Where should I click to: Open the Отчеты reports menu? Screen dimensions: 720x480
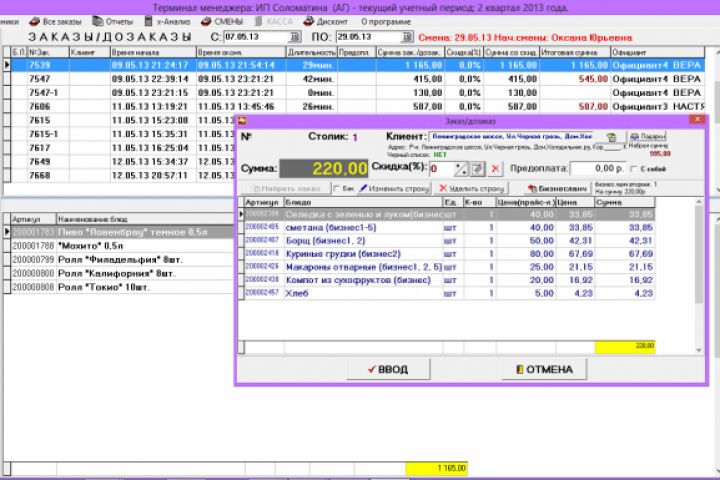(112, 22)
